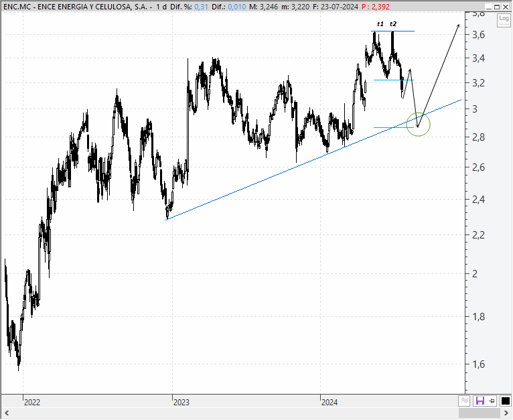Click the Dif. value 0,010
The width and height of the screenshot is (513, 420).
[x=237, y=7]
